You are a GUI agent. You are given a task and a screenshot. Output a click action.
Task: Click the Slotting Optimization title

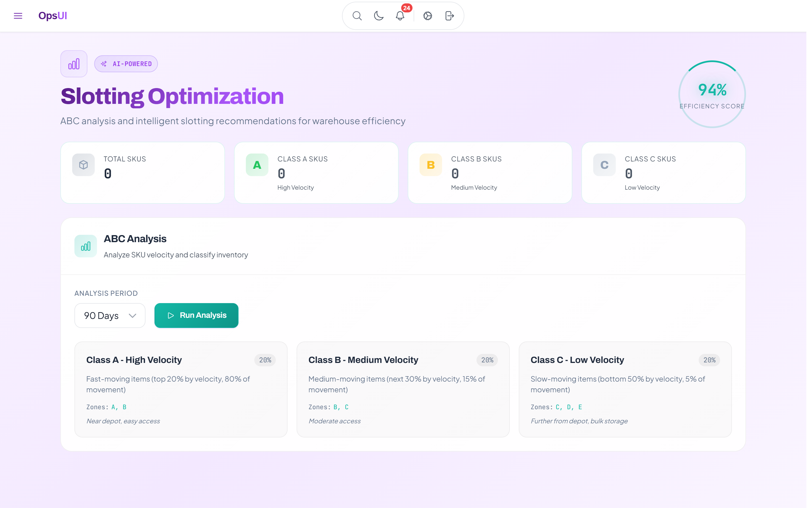(172, 97)
